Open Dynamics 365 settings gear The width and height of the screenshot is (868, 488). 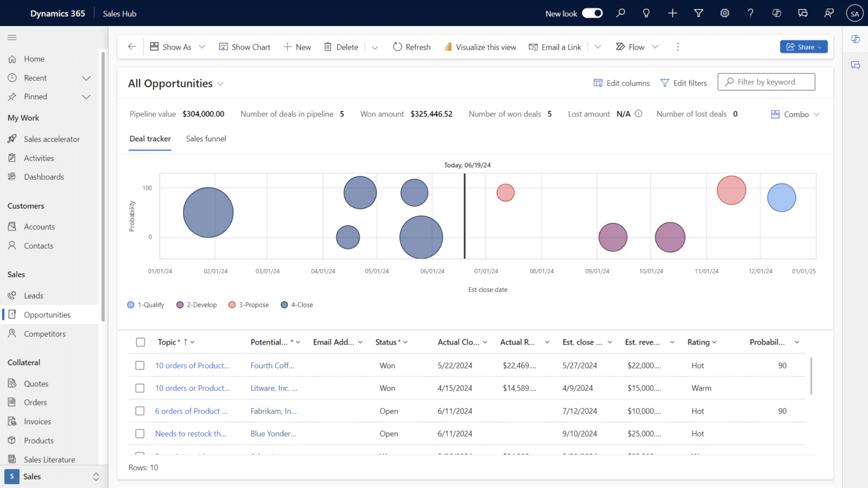click(x=724, y=12)
